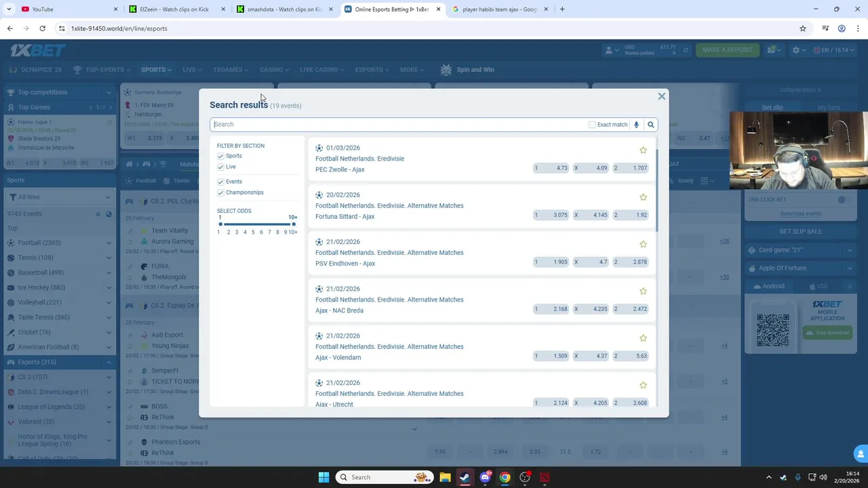Screen dimensions: 868x488
Task: Toggle the Exact match checkbox
Action: [592, 125]
